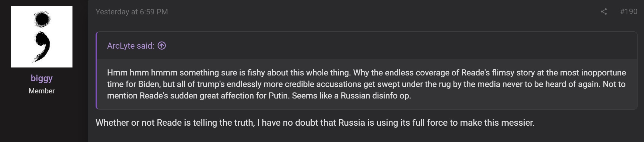Click the purple left border of the quote
The width and height of the screenshot is (644, 142).
coord(97,70)
